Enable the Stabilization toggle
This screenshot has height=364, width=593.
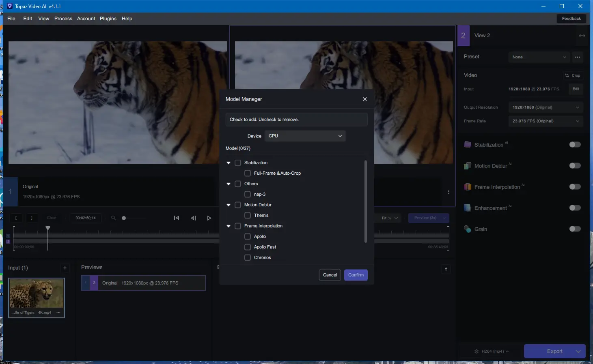click(x=575, y=145)
